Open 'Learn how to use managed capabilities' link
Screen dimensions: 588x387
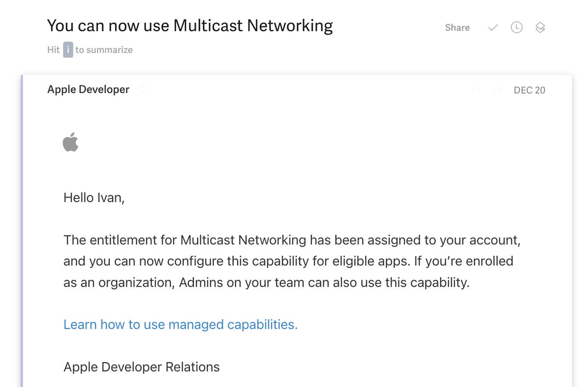pyautogui.click(x=180, y=324)
